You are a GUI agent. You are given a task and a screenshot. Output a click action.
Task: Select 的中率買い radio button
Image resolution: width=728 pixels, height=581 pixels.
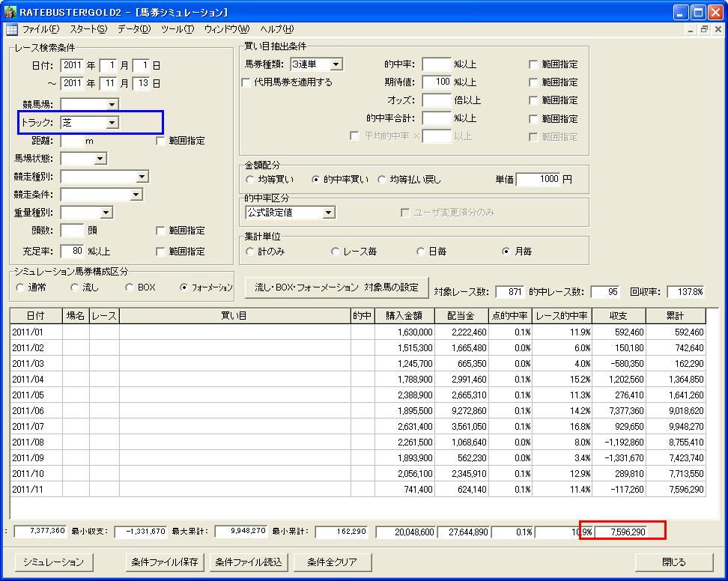[x=316, y=179]
